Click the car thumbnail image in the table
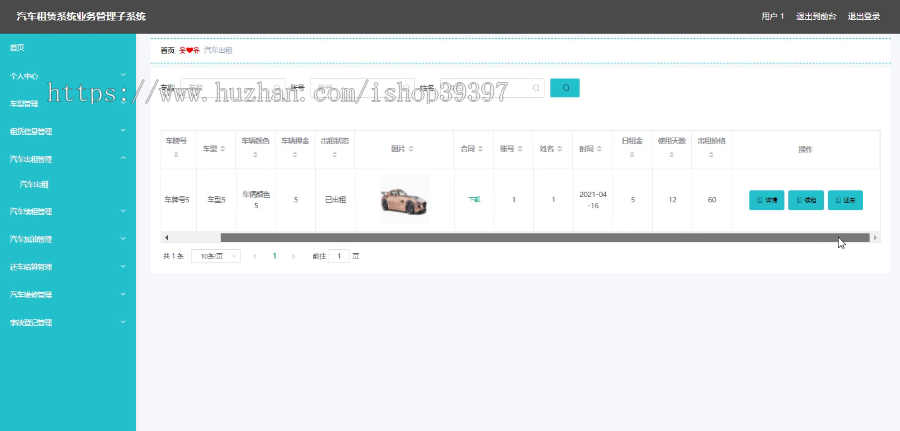Image resolution: width=900 pixels, height=431 pixels. tap(405, 199)
